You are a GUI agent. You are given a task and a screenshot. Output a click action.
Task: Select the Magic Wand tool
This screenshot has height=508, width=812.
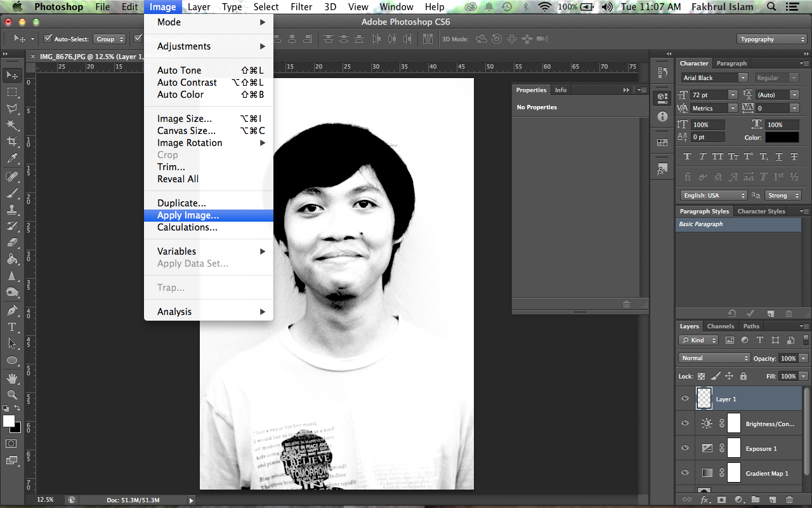coord(12,125)
